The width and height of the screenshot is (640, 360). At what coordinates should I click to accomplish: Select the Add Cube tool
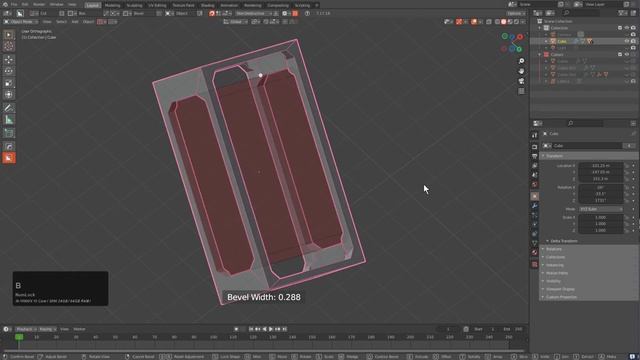9,133
